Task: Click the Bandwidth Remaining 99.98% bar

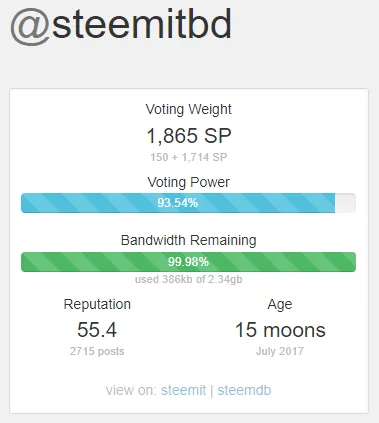Action: tap(188, 262)
